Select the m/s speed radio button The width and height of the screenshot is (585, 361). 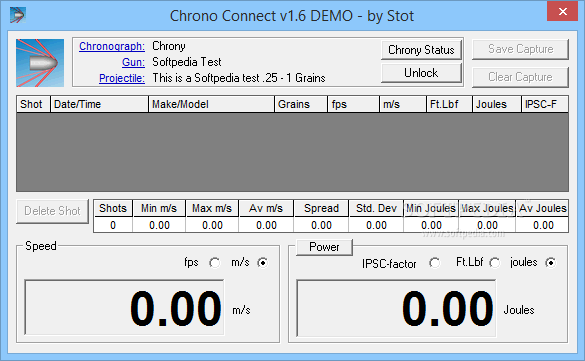pos(263,263)
